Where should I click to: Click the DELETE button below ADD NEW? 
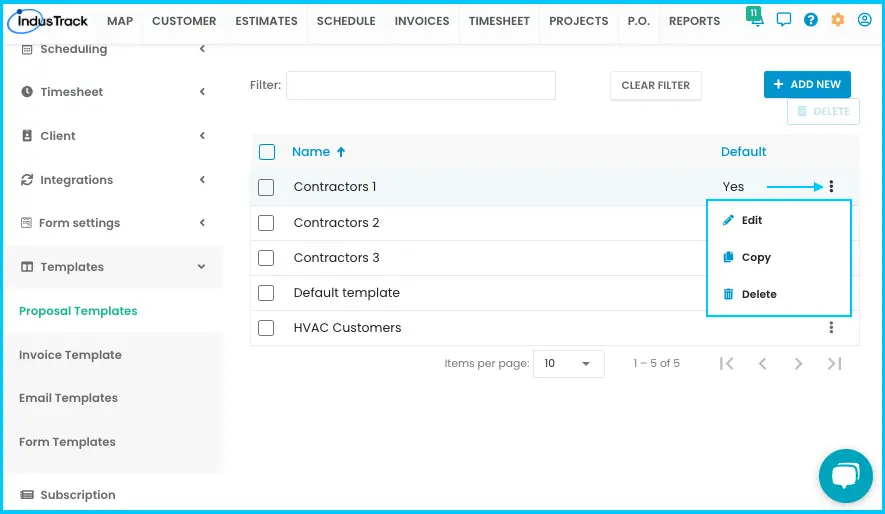click(823, 112)
